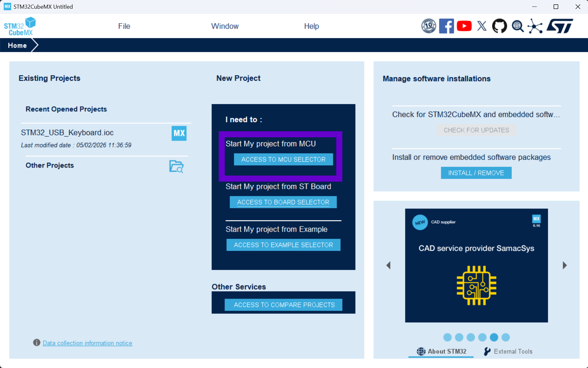Click the CHECK FOR UPDATES button
This screenshot has width=588, height=368.
click(x=476, y=130)
